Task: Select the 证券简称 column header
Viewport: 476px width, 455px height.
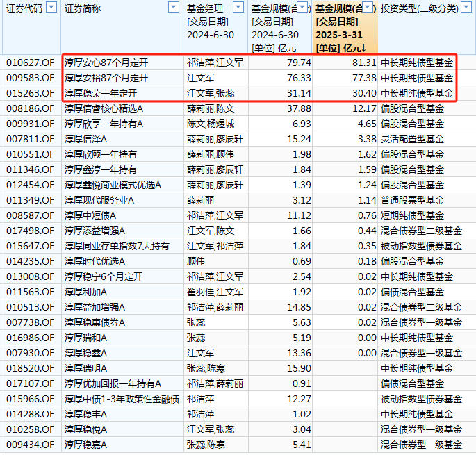Action: point(122,27)
